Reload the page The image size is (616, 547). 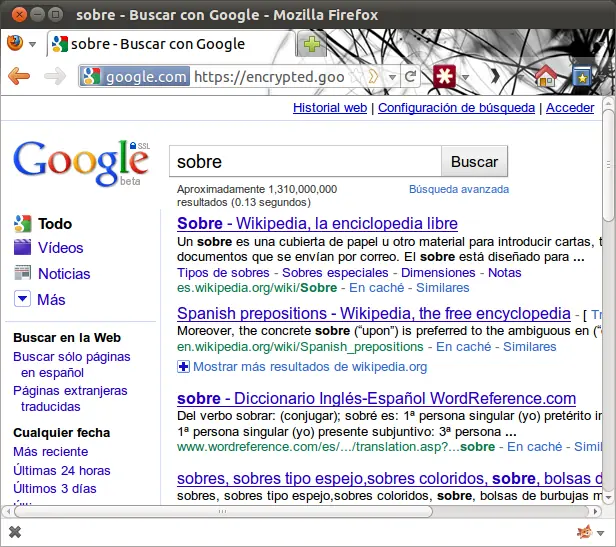pyautogui.click(x=410, y=76)
